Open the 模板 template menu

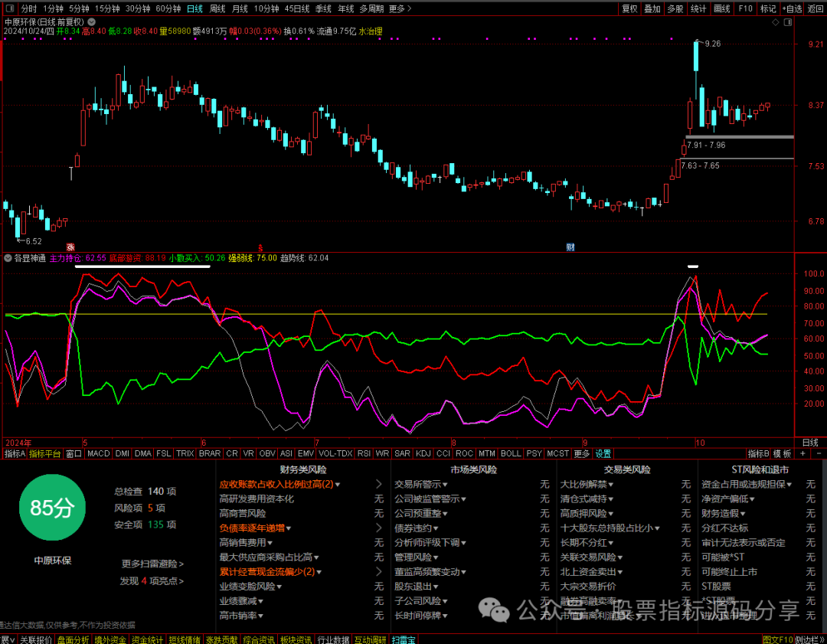click(x=782, y=453)
